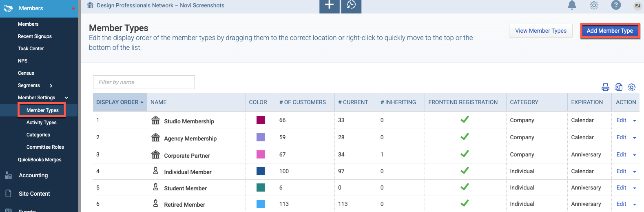Click frontend registration checkmark for Corporate Partner

pos(465,154)
